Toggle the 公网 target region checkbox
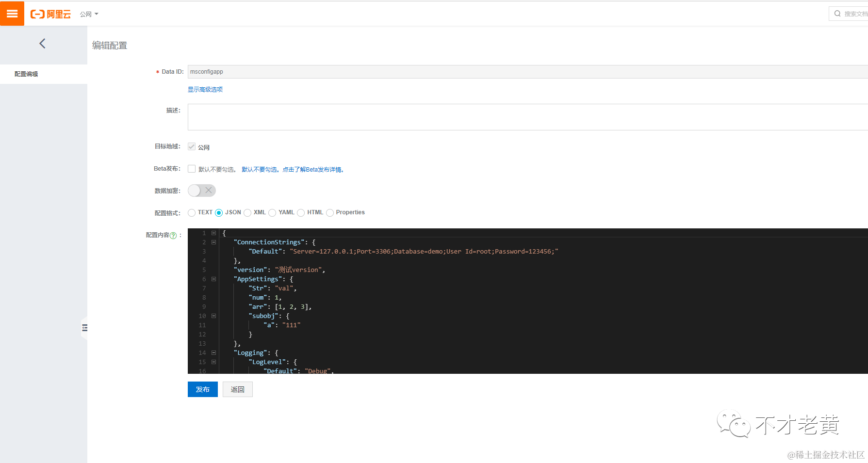 (x=192, y=146)
